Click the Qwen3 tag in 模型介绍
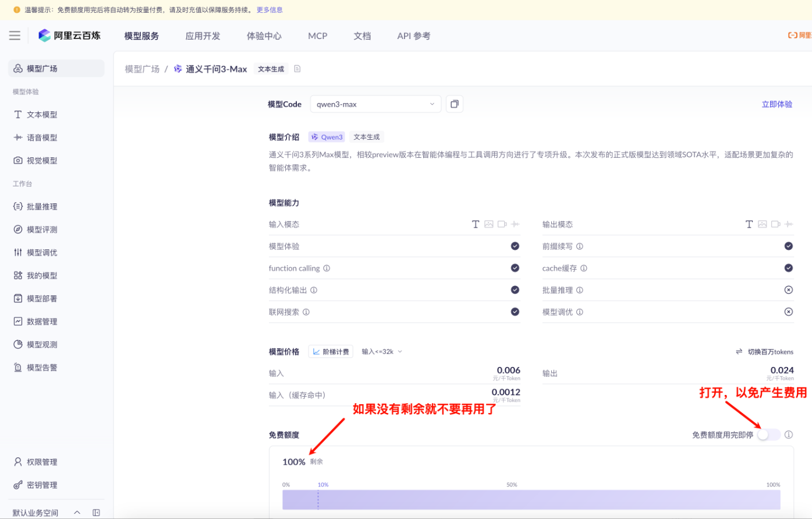 327,137
